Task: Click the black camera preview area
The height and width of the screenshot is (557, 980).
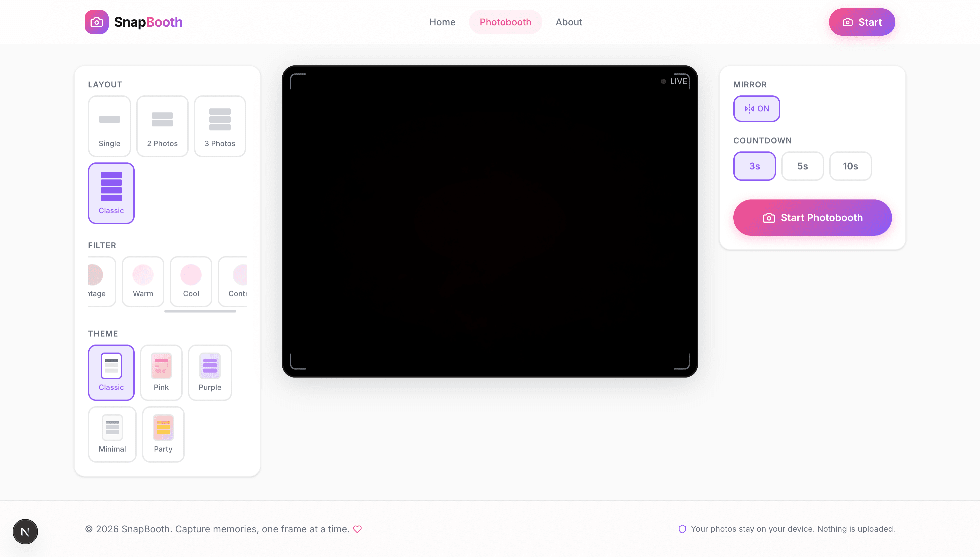Action: click(490, 221)
